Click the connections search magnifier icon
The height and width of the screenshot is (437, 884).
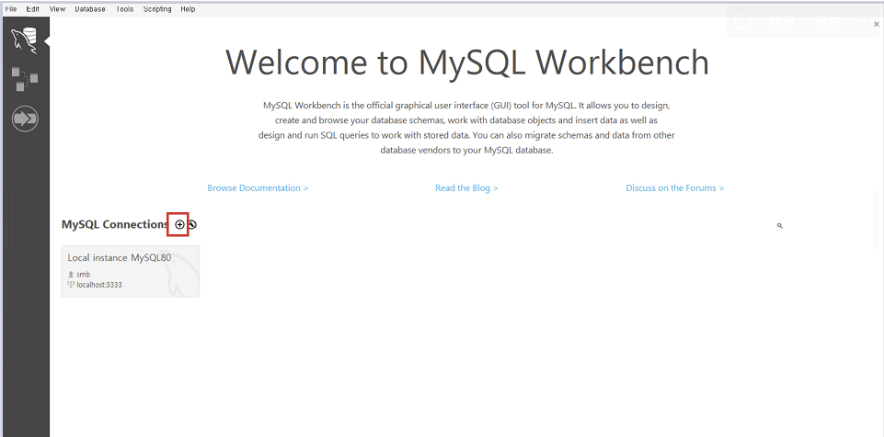(780, 226)
